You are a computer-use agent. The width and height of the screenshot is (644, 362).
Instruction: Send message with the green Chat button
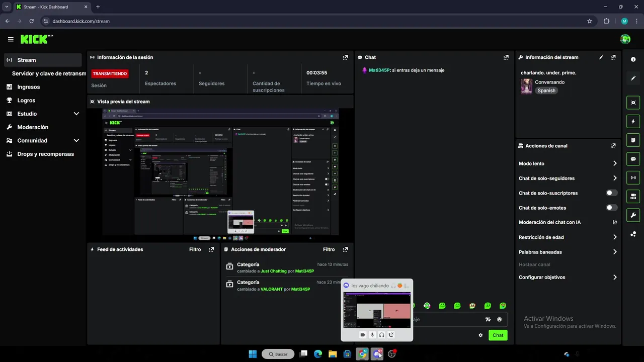tap(498, 335)
